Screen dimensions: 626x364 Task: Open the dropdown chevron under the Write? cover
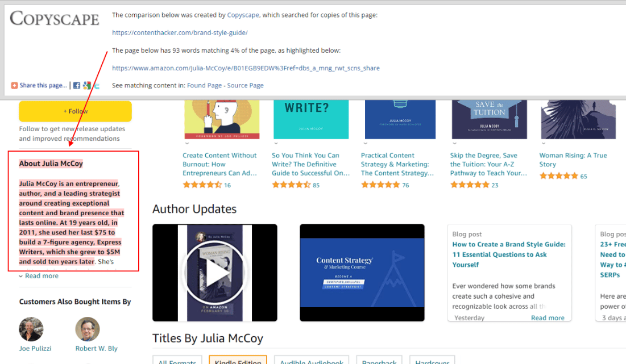276,144
